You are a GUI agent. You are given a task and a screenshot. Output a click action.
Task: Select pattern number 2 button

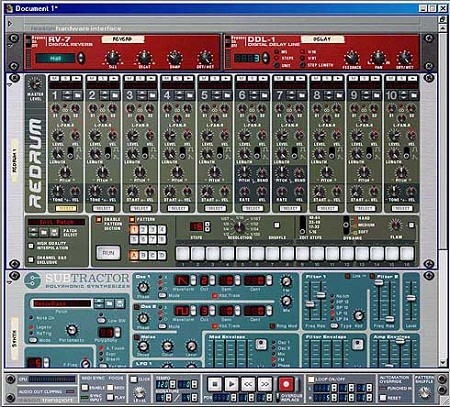(x=143, y=229)
